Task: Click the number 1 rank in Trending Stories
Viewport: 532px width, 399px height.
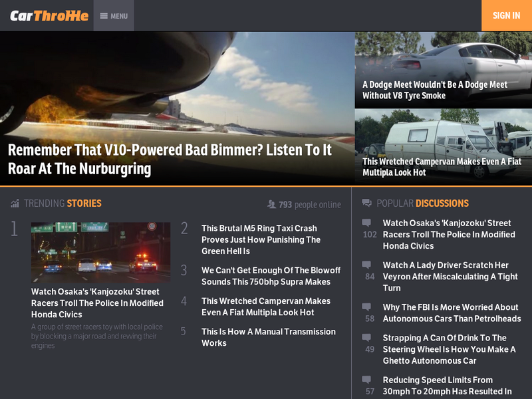Action: tap(14, 228)
